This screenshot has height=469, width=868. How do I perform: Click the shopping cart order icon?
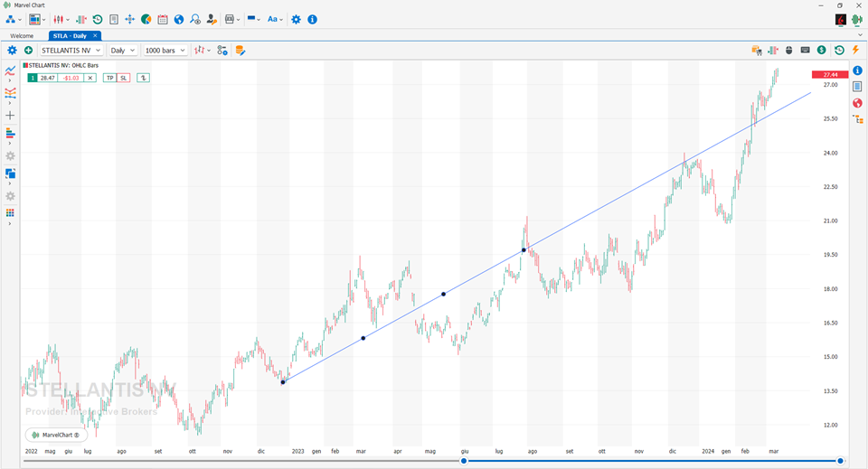pyautogui.click(x=757, y=51)
